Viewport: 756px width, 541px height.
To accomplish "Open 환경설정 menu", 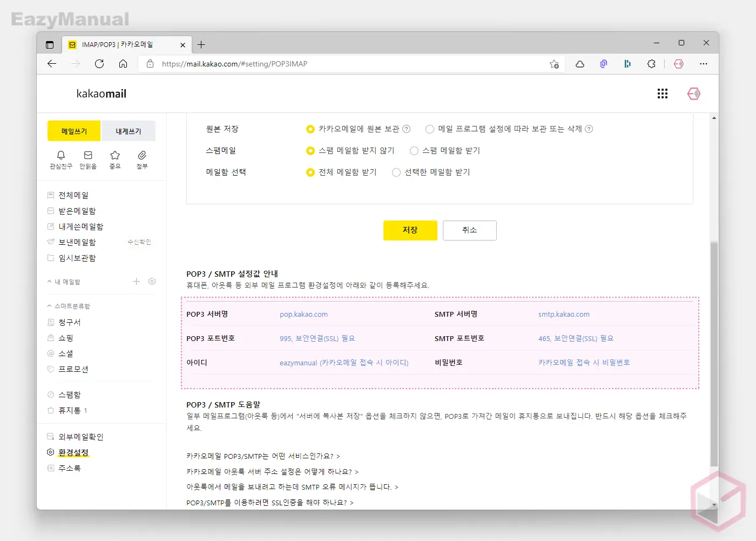I will click(73, 452).
